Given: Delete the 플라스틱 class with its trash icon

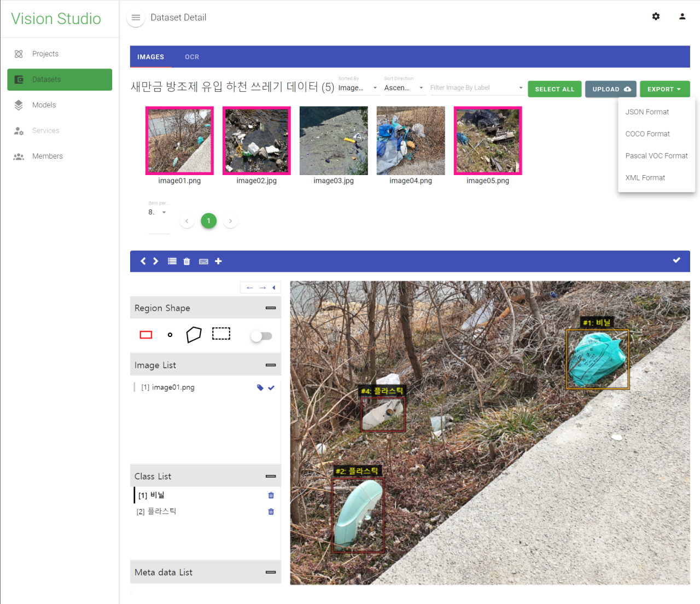Looking at the screenshot, I should tap(271, 512).
